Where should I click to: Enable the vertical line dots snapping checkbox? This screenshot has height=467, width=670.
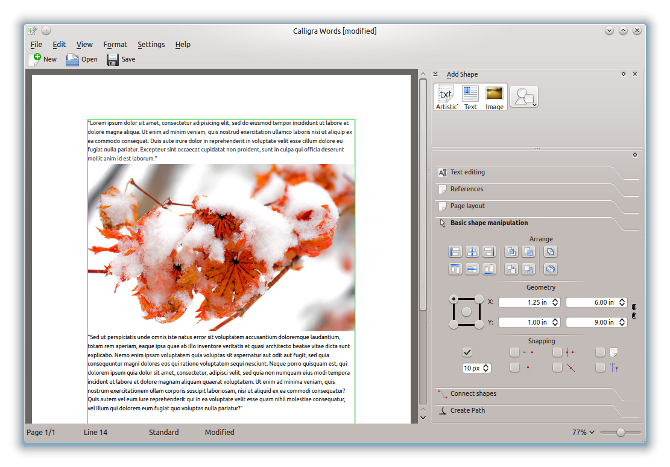pos(557,352)
